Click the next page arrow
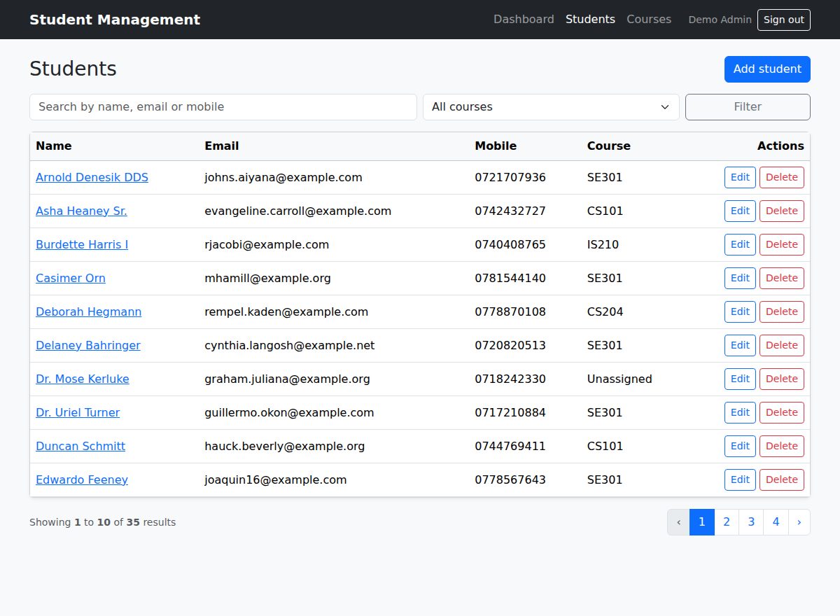This screenshot has height=616, width=840. tap(799, 522)
